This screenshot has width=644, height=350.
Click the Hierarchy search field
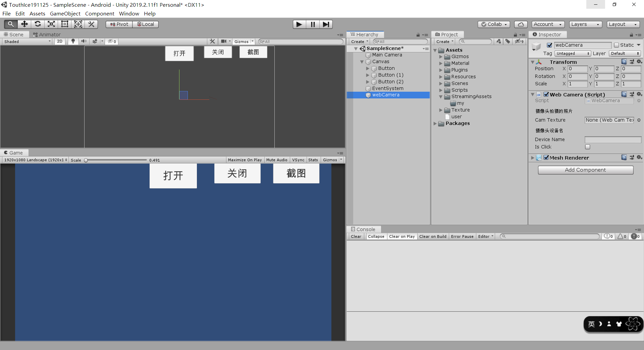[x=400, y=42]
